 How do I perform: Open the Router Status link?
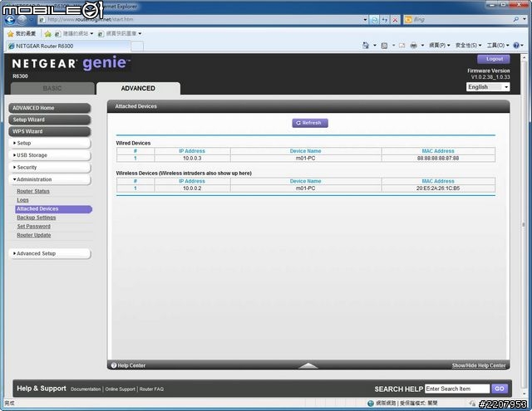(x=33, y=191)
